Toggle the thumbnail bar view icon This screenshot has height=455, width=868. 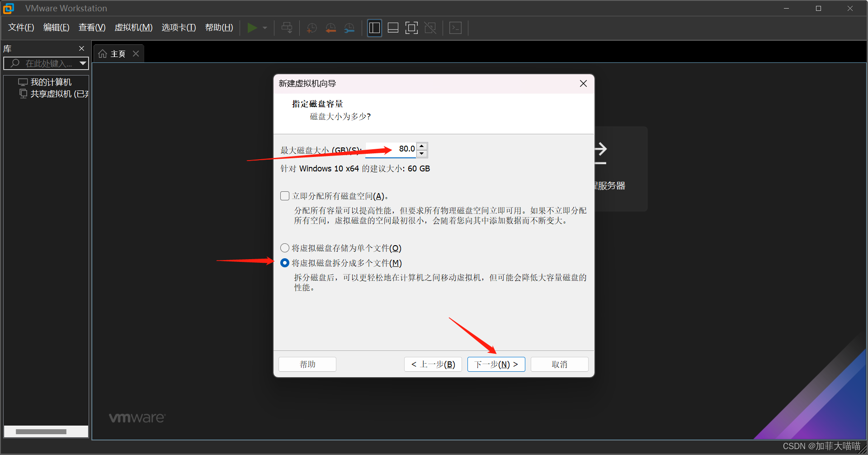393,28
